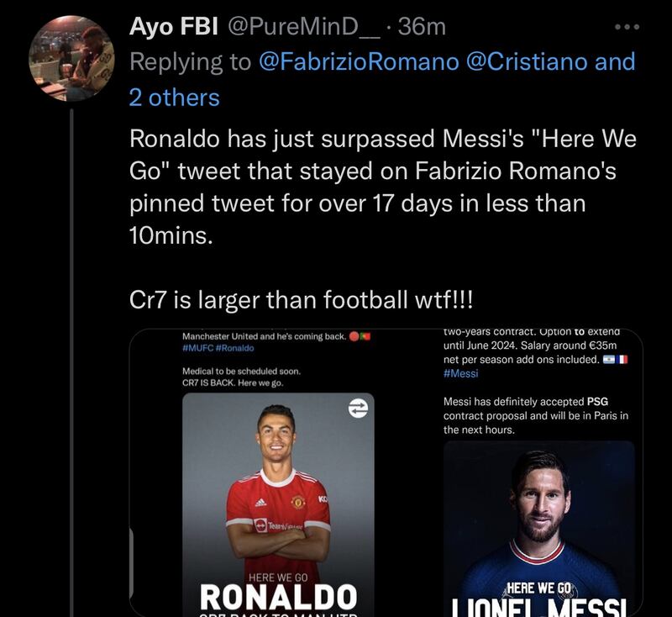
Task: Click the #Messi hashtag in the screenshot
Action: click(461, 373)
